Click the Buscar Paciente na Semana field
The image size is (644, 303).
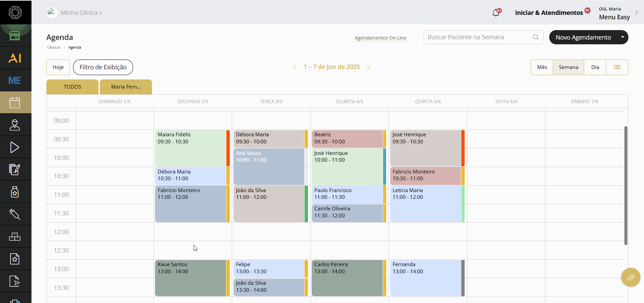point(483,37)
